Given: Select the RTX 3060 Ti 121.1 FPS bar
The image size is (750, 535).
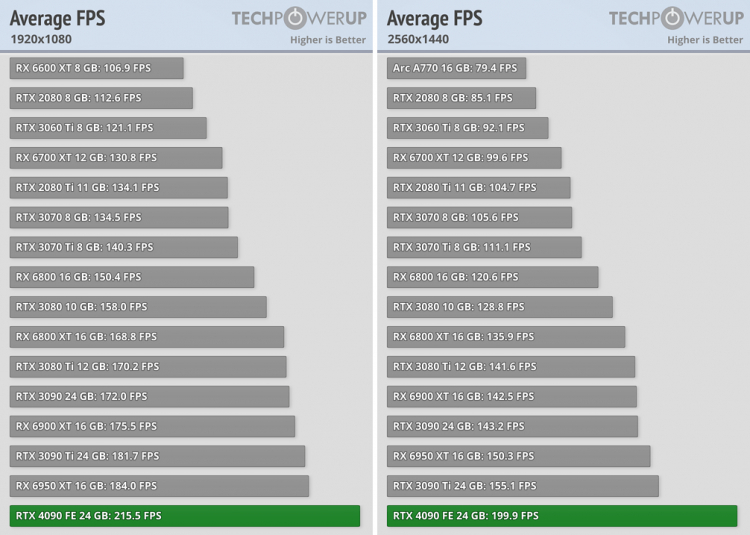Looking at the screenshot, I should click(108, 128).
